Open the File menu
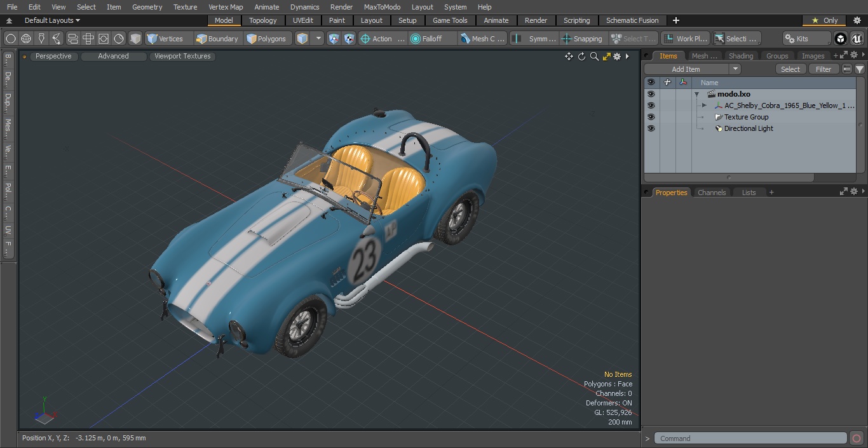Screen dimensions: 868x448 click(12, 7)
